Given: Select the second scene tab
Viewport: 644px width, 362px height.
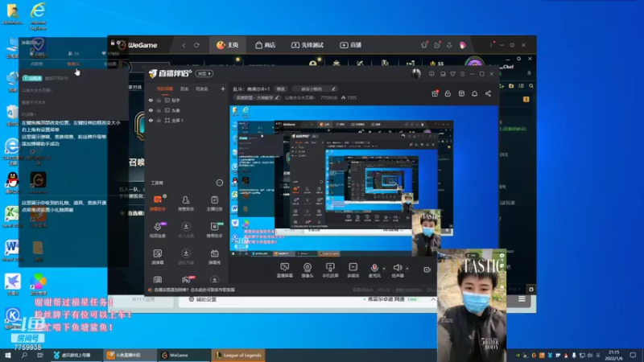Looking at the screenshot, I should [184, 88].
